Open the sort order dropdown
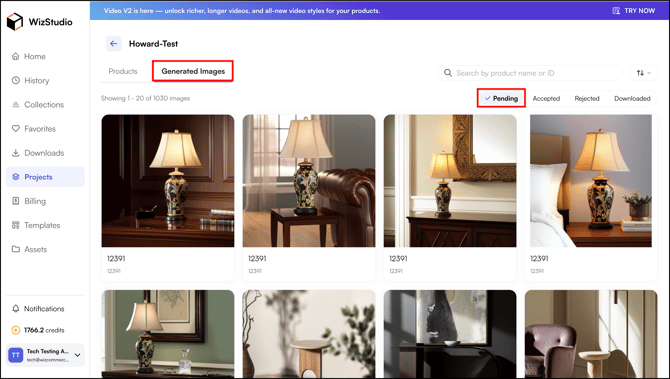 click(644, 73)
